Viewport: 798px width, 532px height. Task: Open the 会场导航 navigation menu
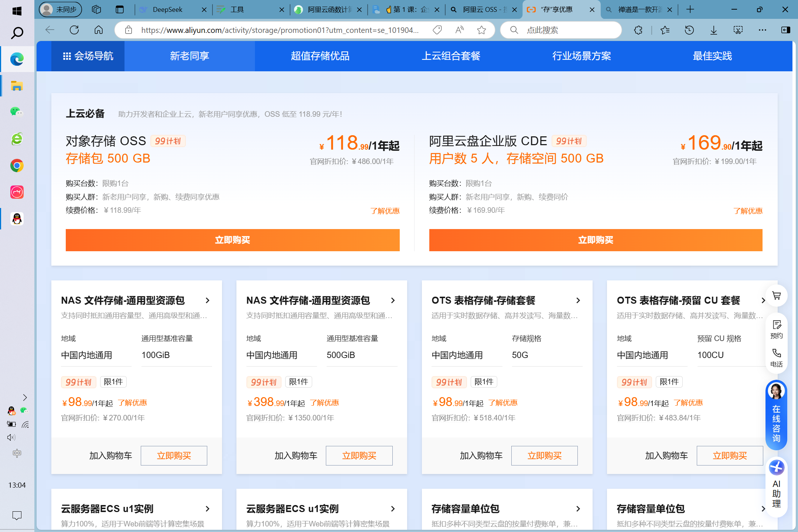(x=88, y=56)
